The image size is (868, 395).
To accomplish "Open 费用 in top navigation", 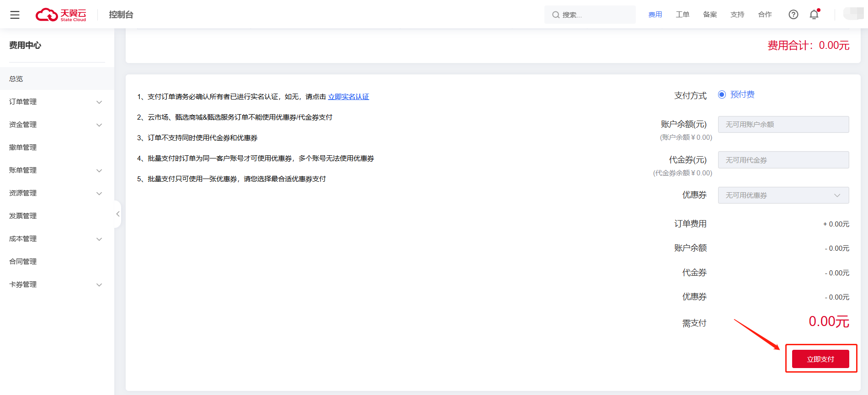I will [655, 15].
